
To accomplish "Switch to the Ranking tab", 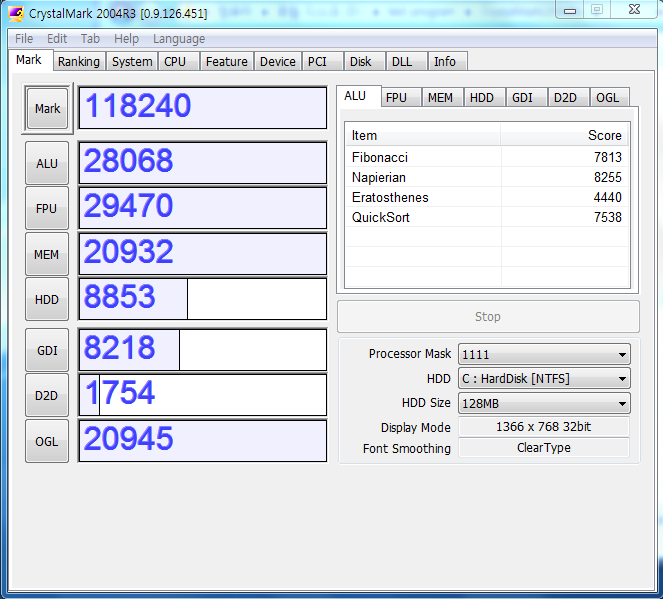I will (x=79, y=62).
